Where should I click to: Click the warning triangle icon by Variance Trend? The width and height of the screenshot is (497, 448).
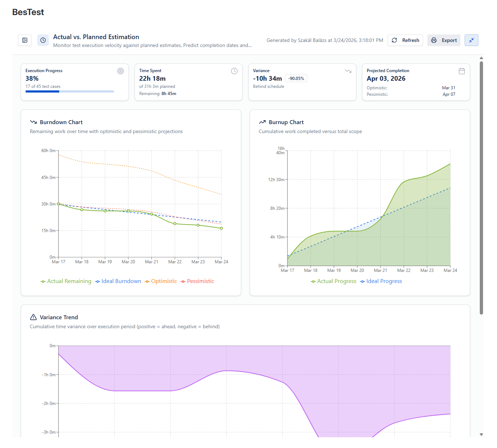33,317
